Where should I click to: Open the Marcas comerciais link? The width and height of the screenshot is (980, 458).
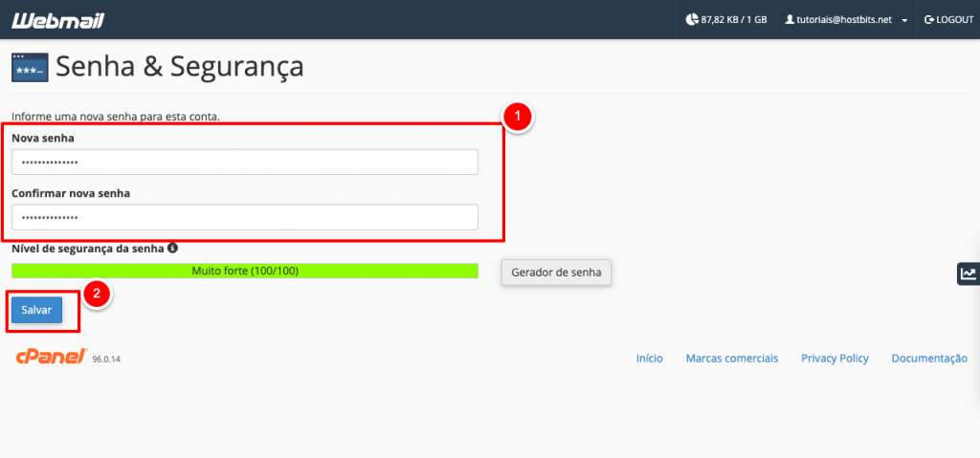[x=732, y=358]
